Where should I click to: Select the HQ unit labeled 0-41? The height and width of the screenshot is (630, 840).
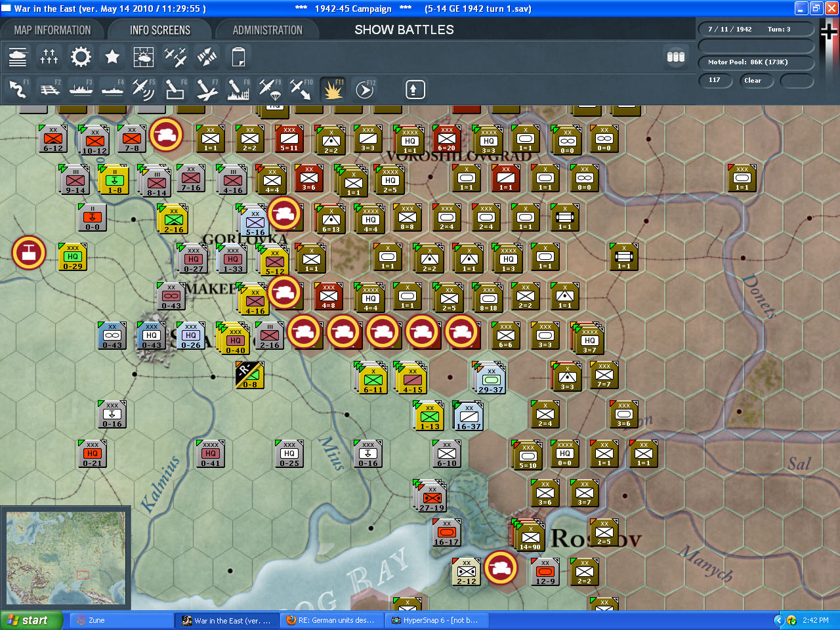tap(210, 453)
